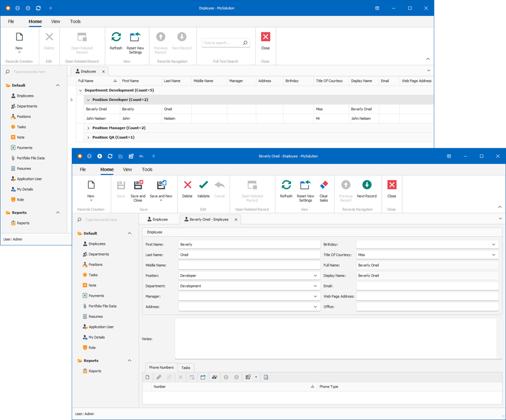Click Refresh in the Beverly Oneil detail window
506x420 pixels.
[x=286, y=189]
